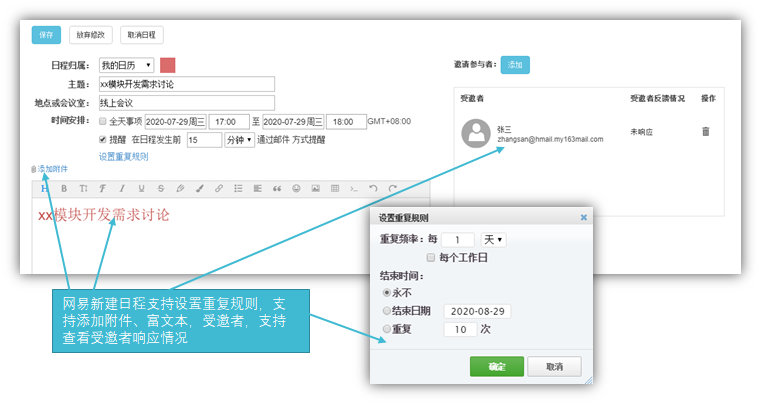Uncheck the 提醒 reminder checkbox
Viewport: 761px width, 404px height.
coord(102,140)
